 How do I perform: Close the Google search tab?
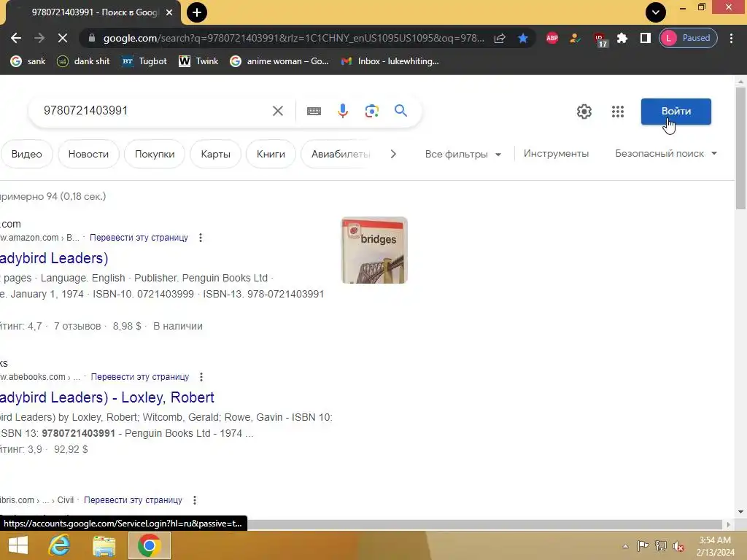[x=169, y=12]
